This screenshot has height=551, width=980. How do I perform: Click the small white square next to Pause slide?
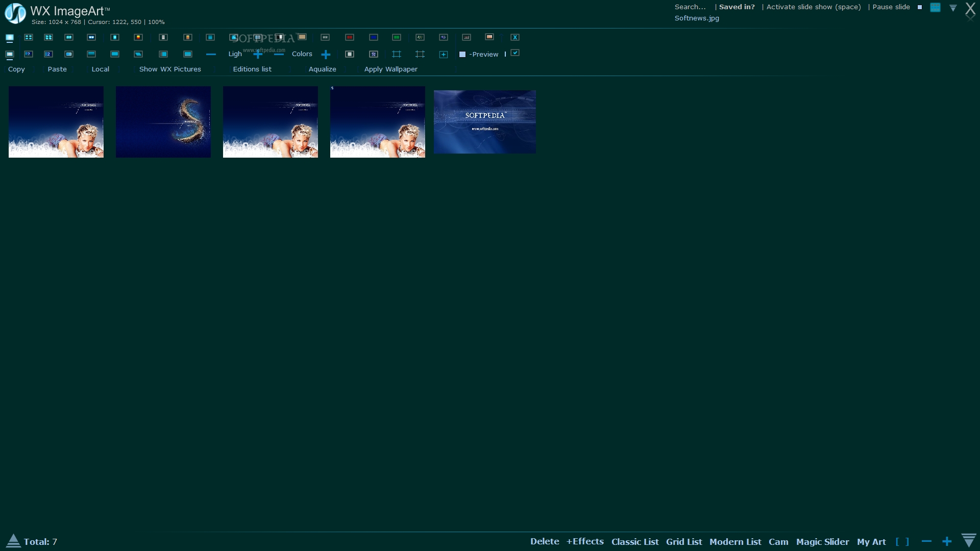tap(920, 7)
